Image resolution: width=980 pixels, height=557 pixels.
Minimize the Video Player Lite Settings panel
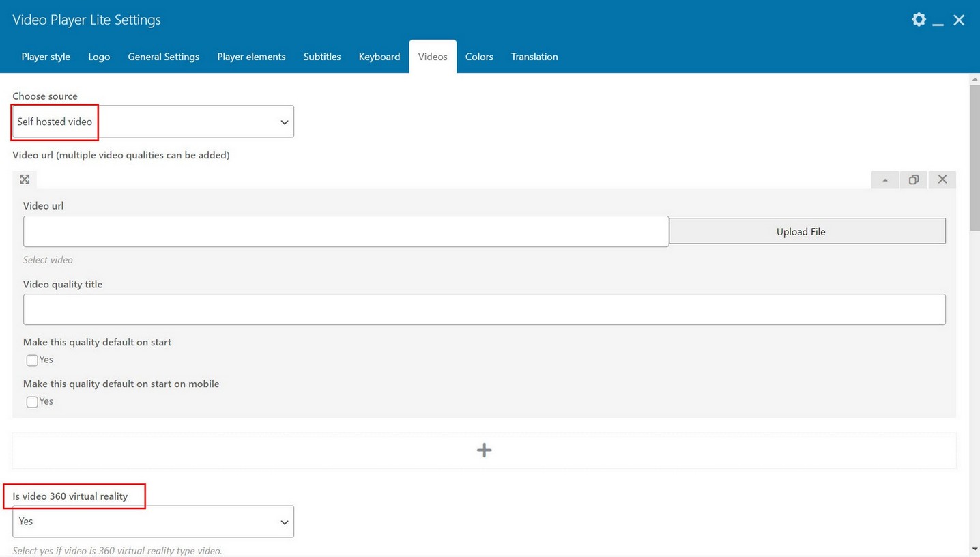pos(938,21)
